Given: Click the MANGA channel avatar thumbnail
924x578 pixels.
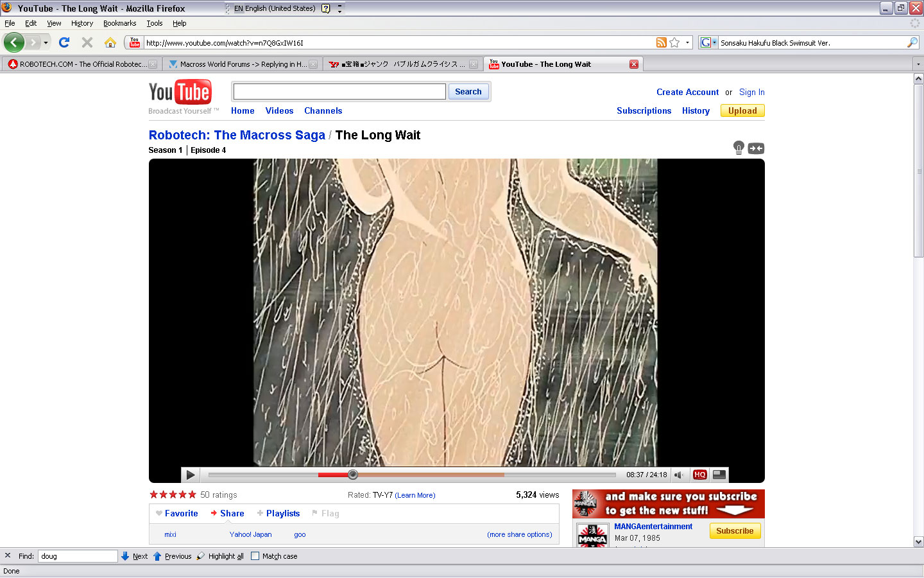Looking at the screenshot, I should 592,536.
